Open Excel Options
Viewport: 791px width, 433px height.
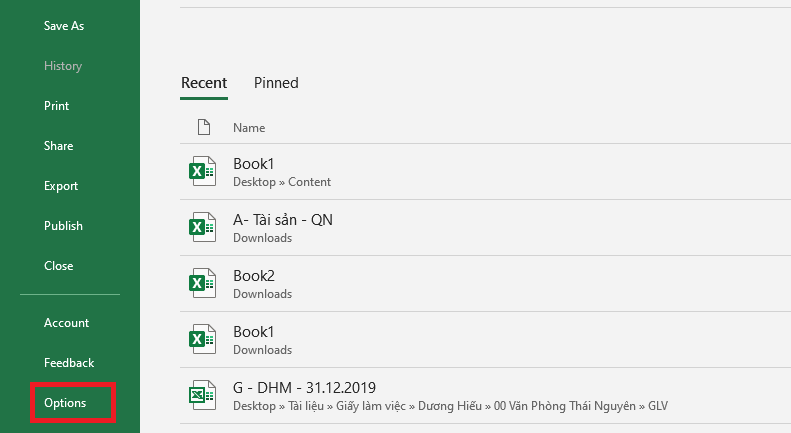[x=65, y=403]
